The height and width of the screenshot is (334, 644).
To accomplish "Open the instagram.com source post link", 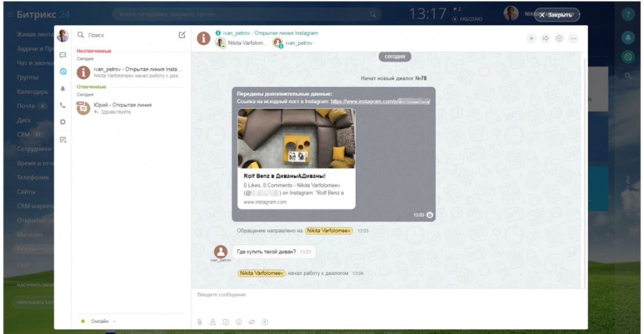I will 381,101.
